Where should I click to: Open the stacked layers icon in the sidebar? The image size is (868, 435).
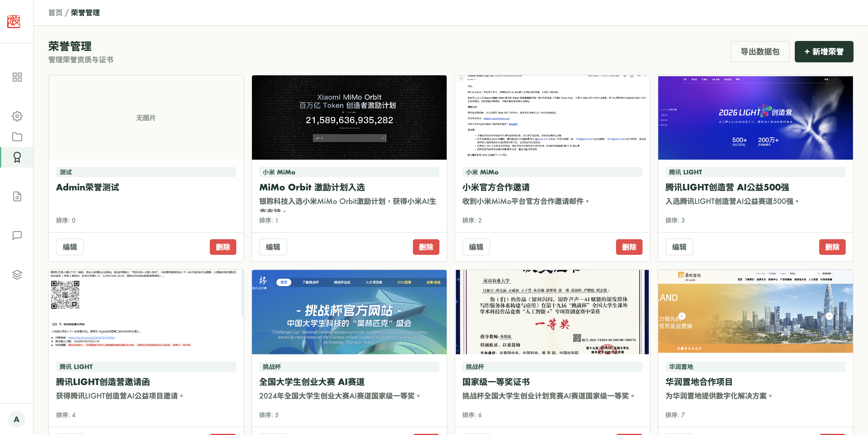pos(17,274)
